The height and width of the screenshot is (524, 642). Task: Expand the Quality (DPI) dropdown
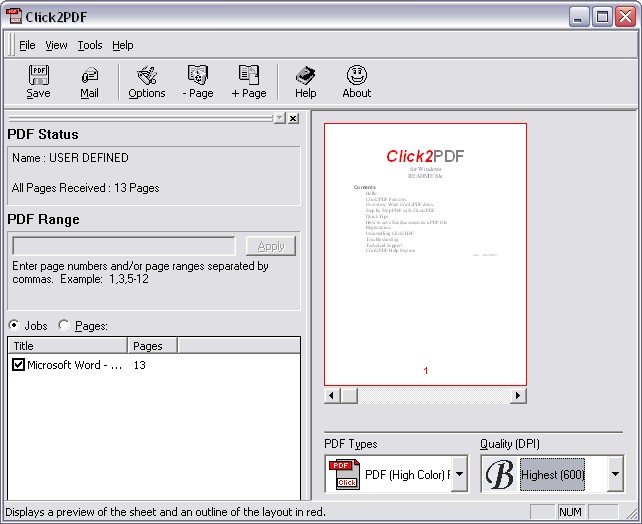click(615, 474)
